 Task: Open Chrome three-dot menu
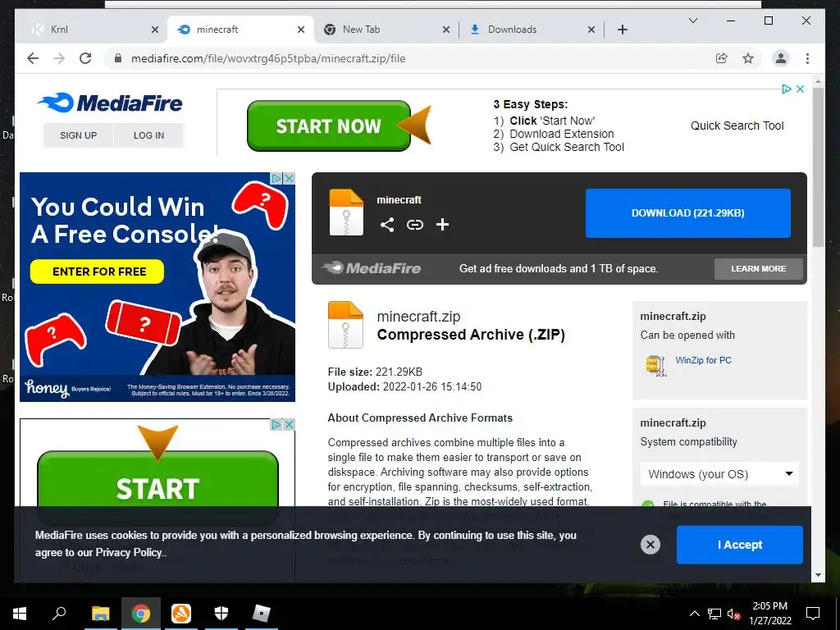(807, 58)
